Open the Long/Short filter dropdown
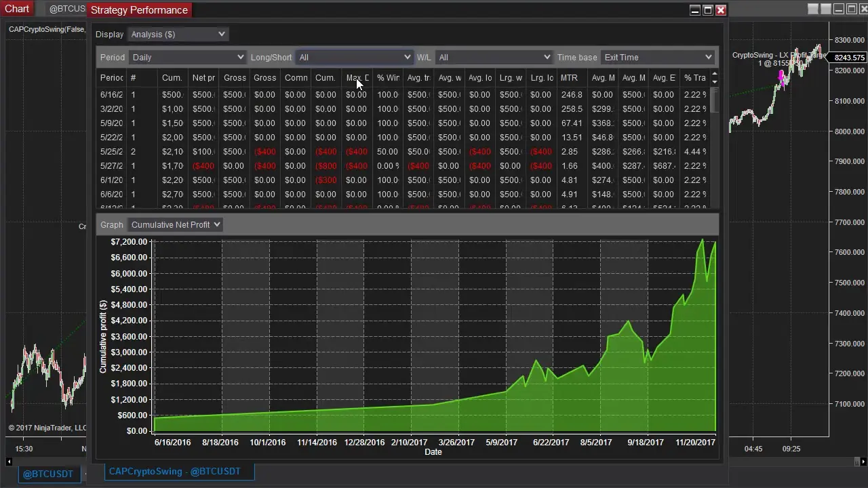 click(x=355, y=58)
